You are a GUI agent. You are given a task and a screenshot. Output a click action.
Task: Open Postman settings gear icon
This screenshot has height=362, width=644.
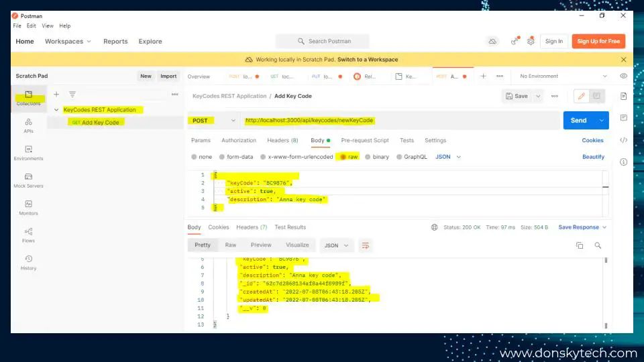(531, 41)
